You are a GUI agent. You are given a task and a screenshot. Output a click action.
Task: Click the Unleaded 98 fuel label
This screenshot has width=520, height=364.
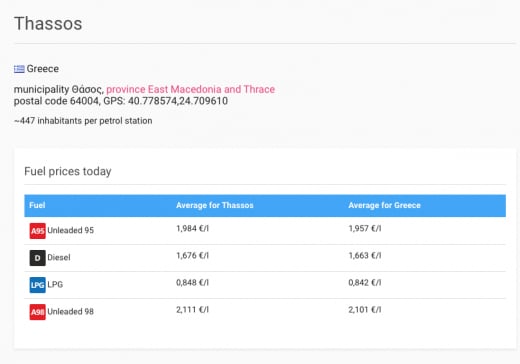click(x=70, y=311)
